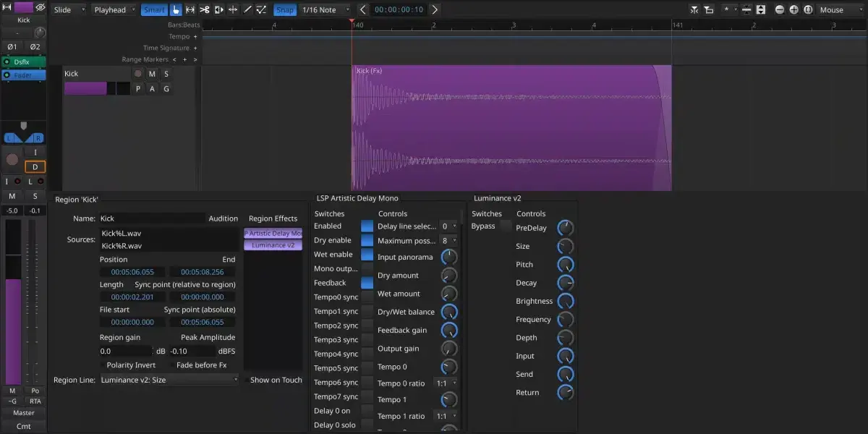This screenshot has width=868, height=434.
Task: Select Luminance v2 in Region Effects list
Action: (x=273, y=245)
